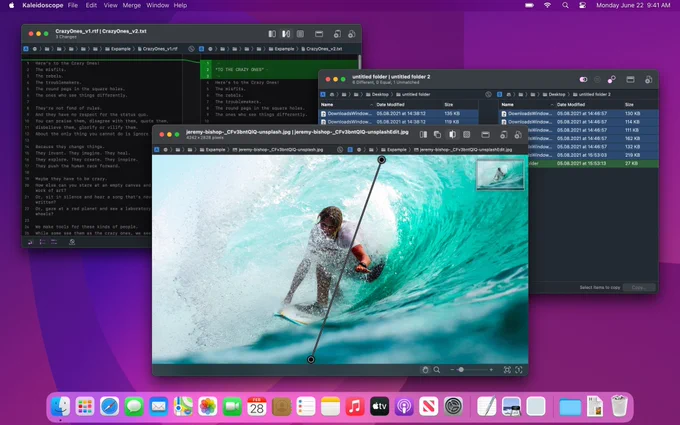Click the A badge in the image window's left path bar
This screenshot has height=425, width=680.
point(157,150)
